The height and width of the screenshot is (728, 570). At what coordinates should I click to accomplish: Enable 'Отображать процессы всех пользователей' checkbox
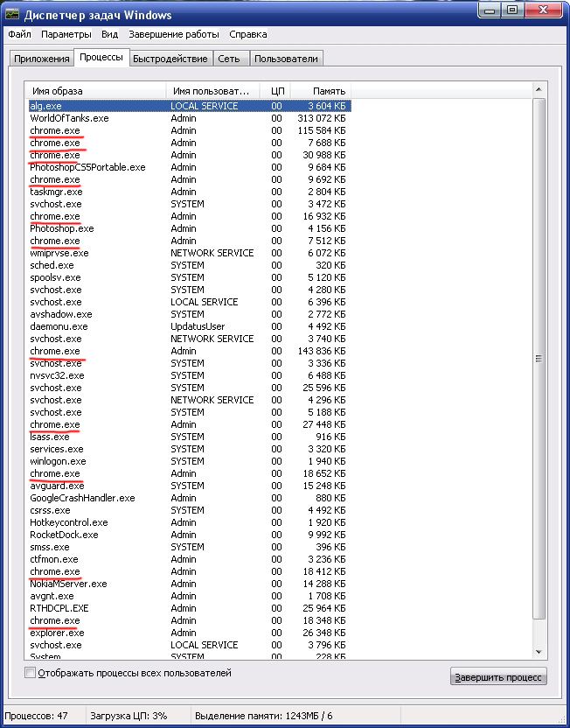(30, 672)
